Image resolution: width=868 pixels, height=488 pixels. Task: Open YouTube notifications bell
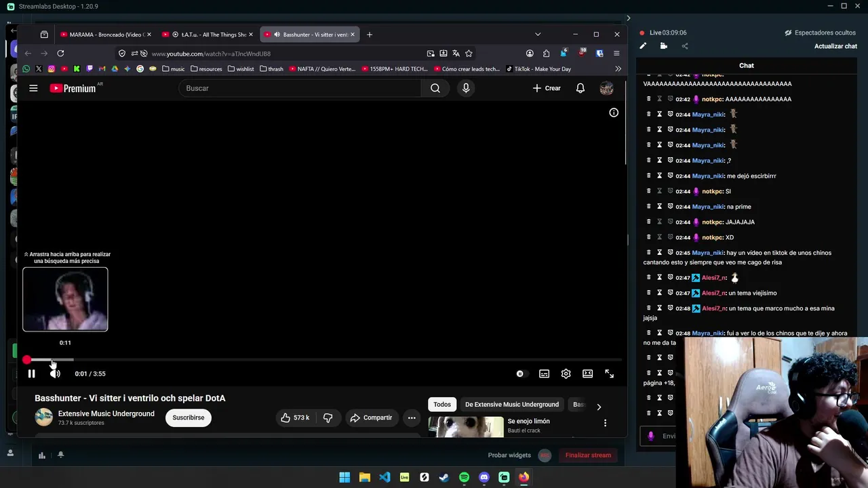point(580,88)
